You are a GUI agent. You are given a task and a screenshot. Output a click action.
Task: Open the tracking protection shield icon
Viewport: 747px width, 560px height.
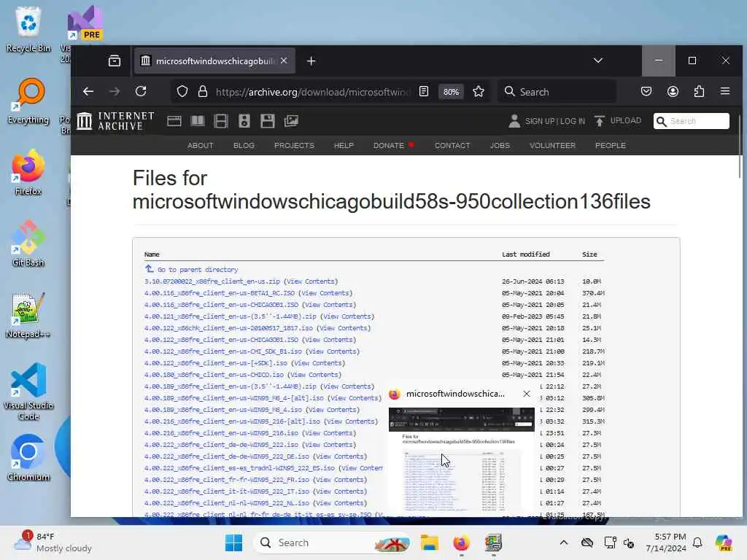182,91
